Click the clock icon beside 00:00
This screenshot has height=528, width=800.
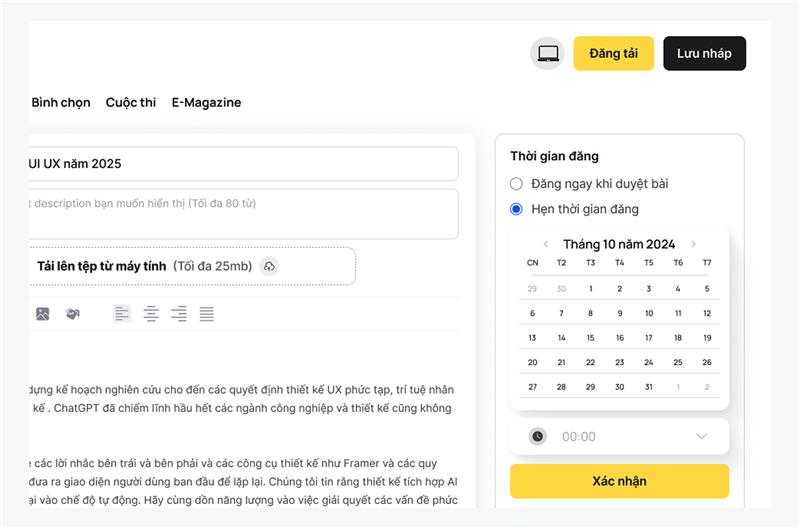click(x=538, y=436)
